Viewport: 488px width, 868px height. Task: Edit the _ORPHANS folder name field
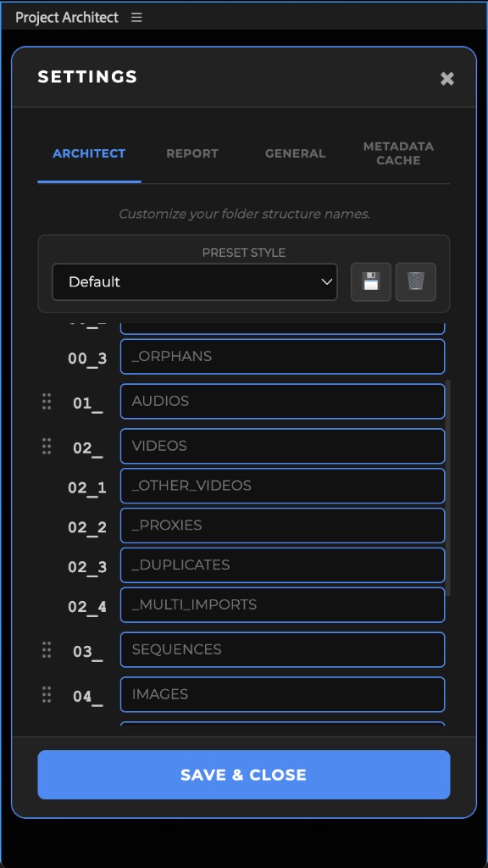coord(282,357)
